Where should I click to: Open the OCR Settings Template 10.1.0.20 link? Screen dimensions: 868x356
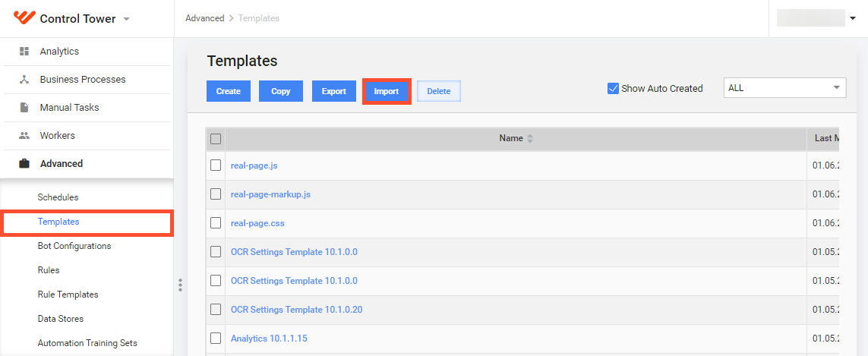point(297,310)
